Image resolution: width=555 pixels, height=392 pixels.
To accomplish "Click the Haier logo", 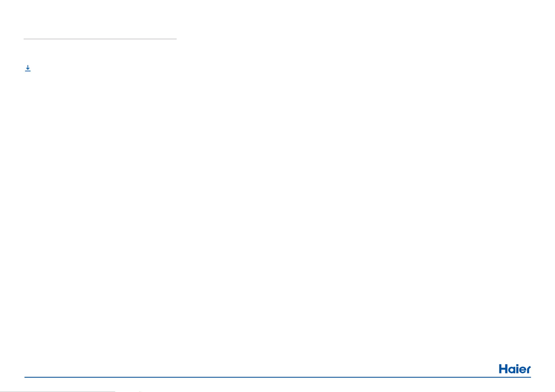I will (515, 369).
